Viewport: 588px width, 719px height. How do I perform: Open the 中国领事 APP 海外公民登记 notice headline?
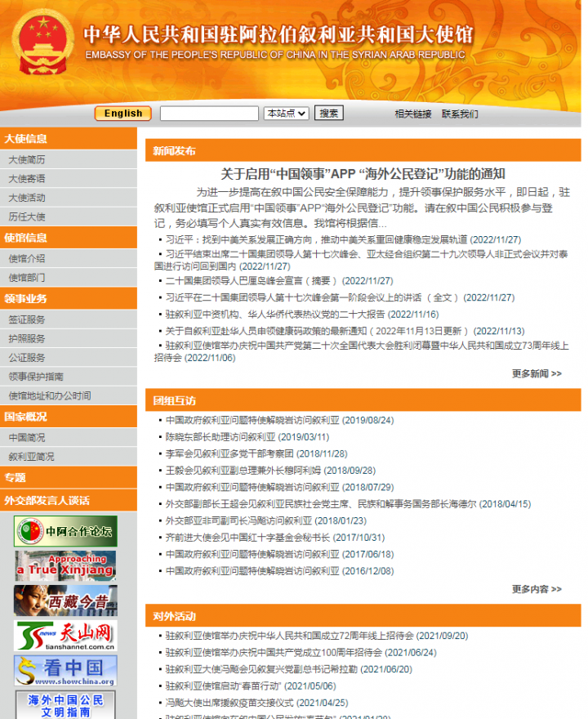pyautogui.click(x=363, y=174)
